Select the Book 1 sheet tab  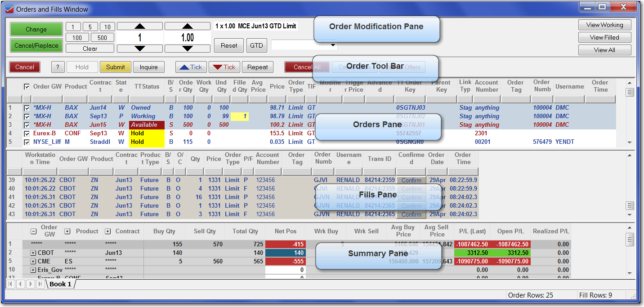pyautogui.click(x=60, y=284)
